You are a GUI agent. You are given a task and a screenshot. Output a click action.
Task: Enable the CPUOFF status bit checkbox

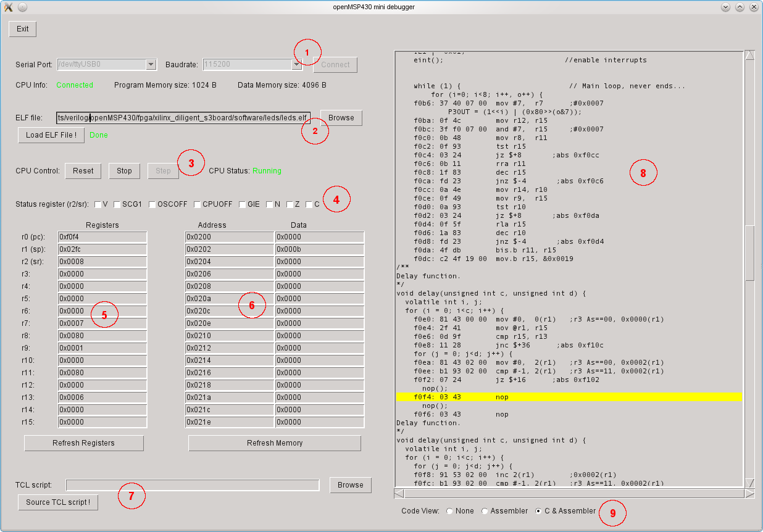click(x=198, y=204)
